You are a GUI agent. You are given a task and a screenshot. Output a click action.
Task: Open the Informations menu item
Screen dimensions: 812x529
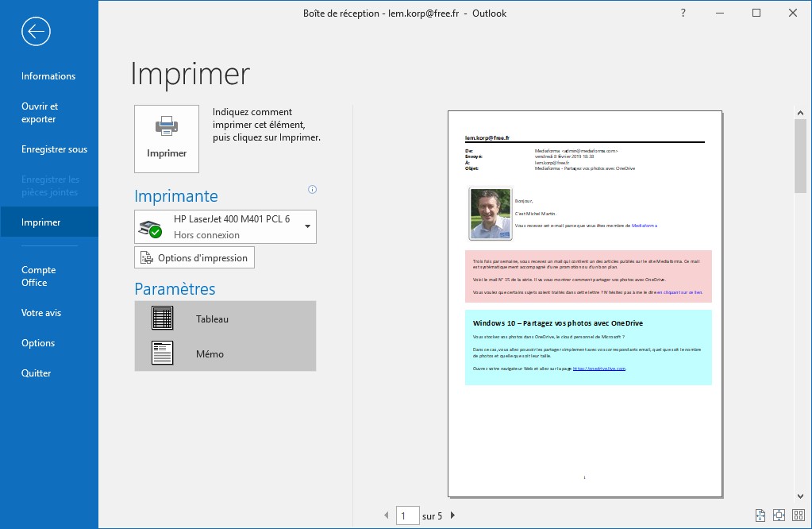click(48, 76)
